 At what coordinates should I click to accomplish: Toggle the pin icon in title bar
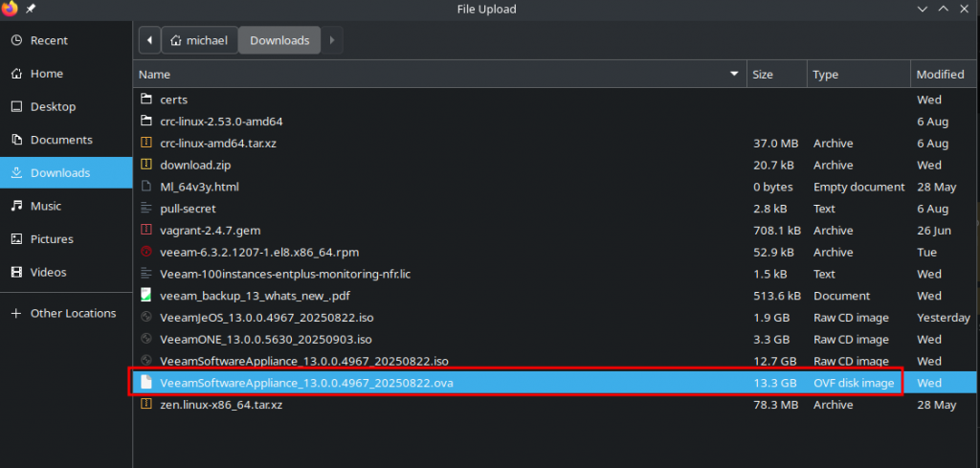click(30, 9)
